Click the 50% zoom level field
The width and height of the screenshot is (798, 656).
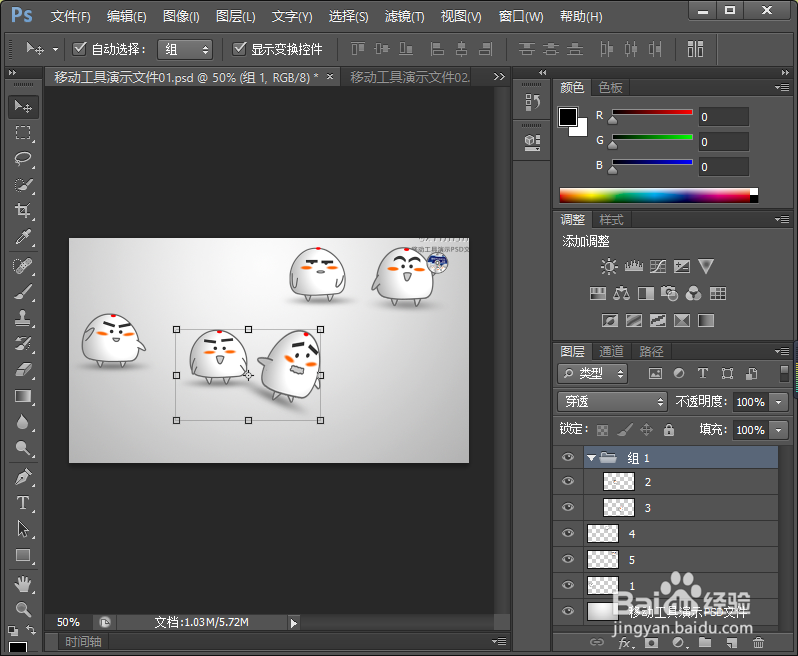tap(68, 622)
